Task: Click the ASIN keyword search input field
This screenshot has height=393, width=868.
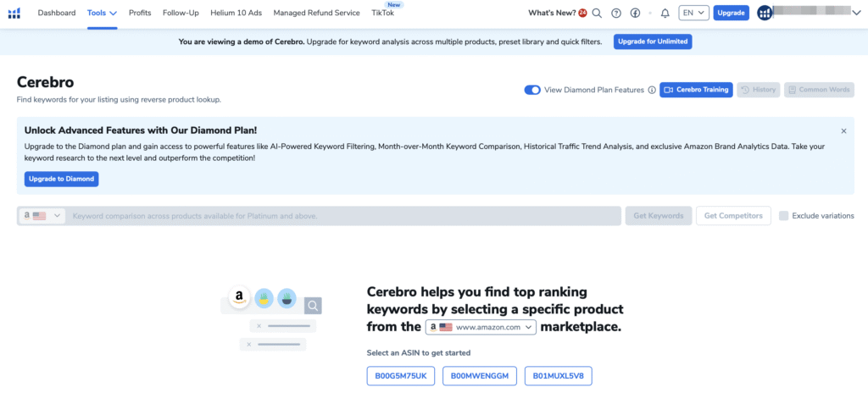Action: click(x=343, y=216)
